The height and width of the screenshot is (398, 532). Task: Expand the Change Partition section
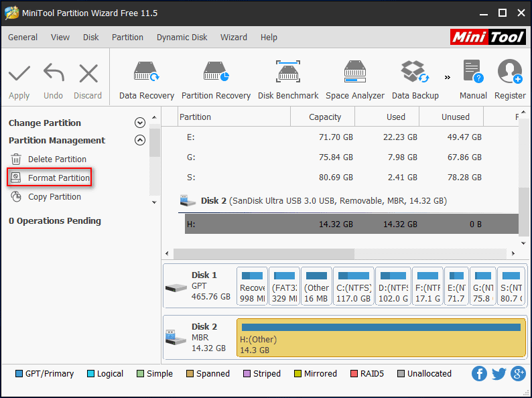pyautogui.click(x=140, y=123)
